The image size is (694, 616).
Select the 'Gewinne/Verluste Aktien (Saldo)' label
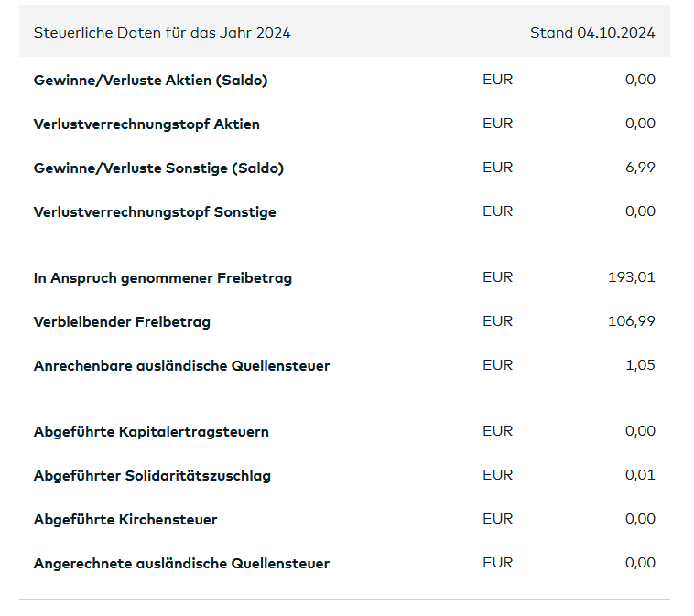pyautogui.click(x=150, y=81)
